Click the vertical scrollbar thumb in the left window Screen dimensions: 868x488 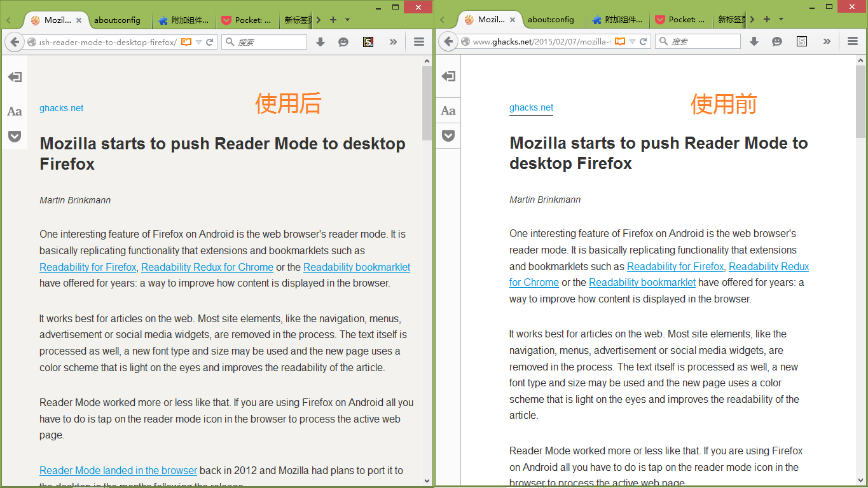coord(427,103)
